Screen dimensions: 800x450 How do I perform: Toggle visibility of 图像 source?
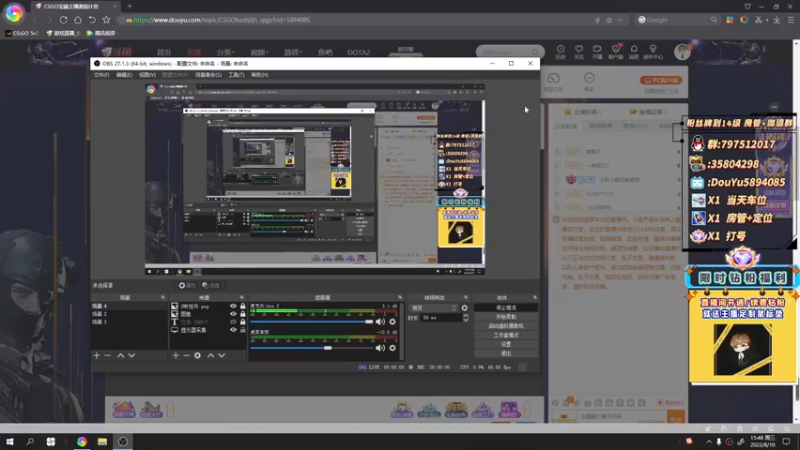233,314
